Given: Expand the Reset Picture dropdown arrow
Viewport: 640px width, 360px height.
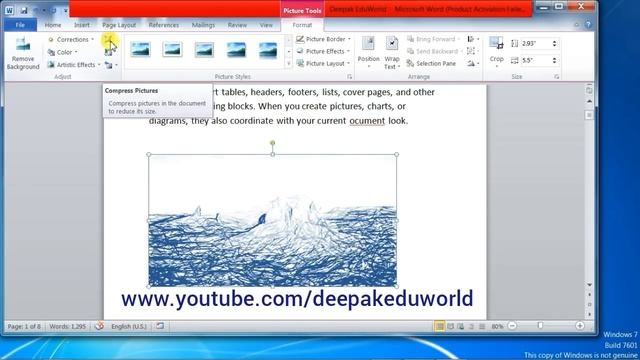Looking at the screenshot, I should pyautogui.click(x=116, y=65).
